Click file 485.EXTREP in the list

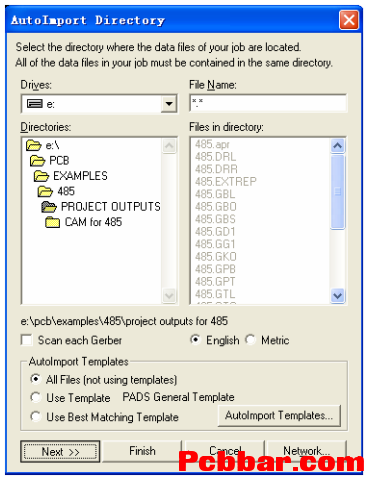[226, 182]
